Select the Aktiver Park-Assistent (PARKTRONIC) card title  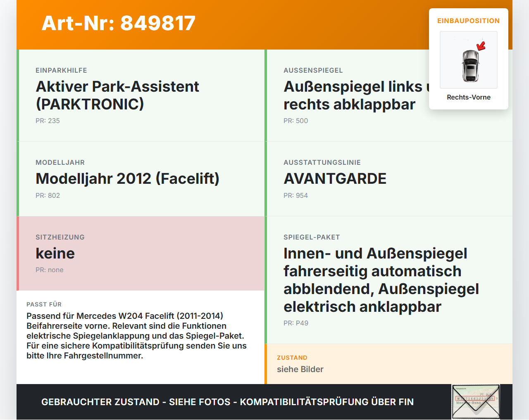(x=118, y=95)
